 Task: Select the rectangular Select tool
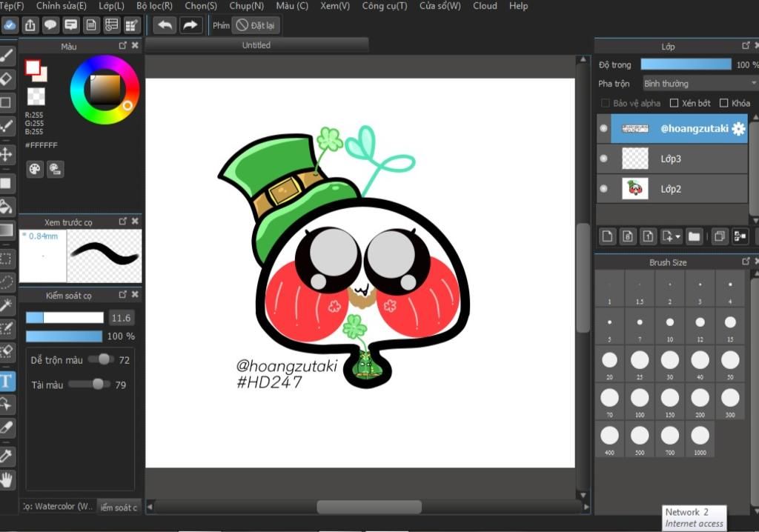pos(7,259)
